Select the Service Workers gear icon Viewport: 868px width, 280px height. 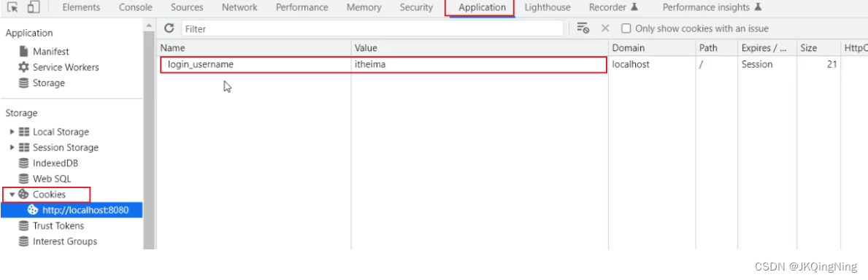pyautogui.click(x=24, y=67)
